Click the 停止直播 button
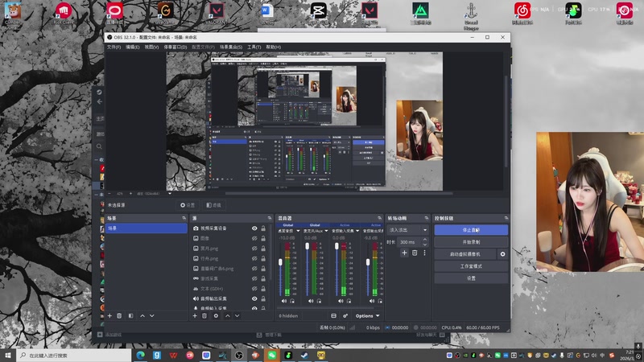 (471, 229)
